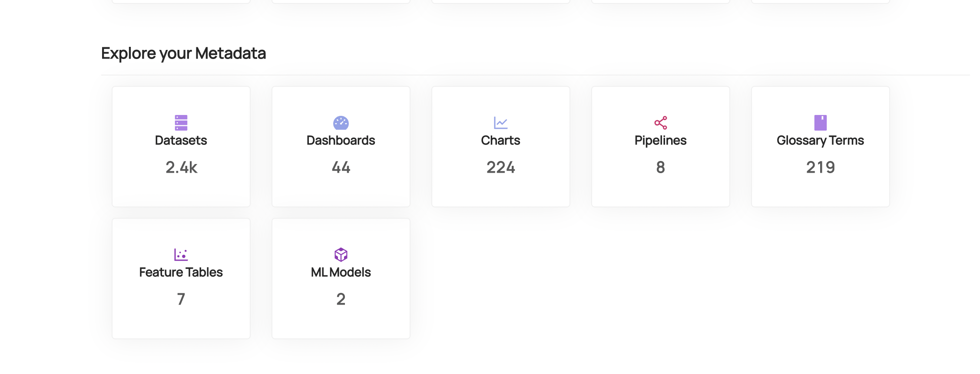The width and height of the screenshot is (980, 374).
Task: Click the Pipelines share-node icon
Action: [660, 123]
